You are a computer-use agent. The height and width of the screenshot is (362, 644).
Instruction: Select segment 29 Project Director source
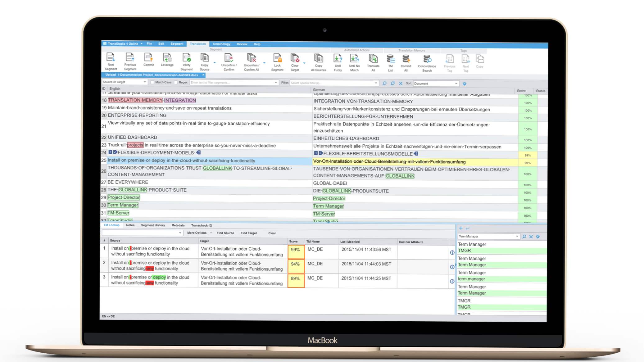pos(124,197)
